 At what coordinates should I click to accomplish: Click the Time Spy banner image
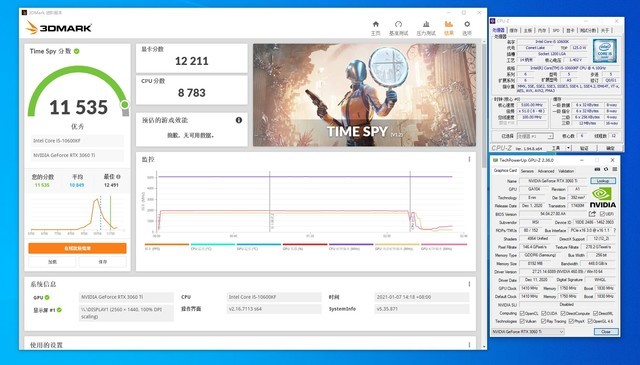(364, 95)
